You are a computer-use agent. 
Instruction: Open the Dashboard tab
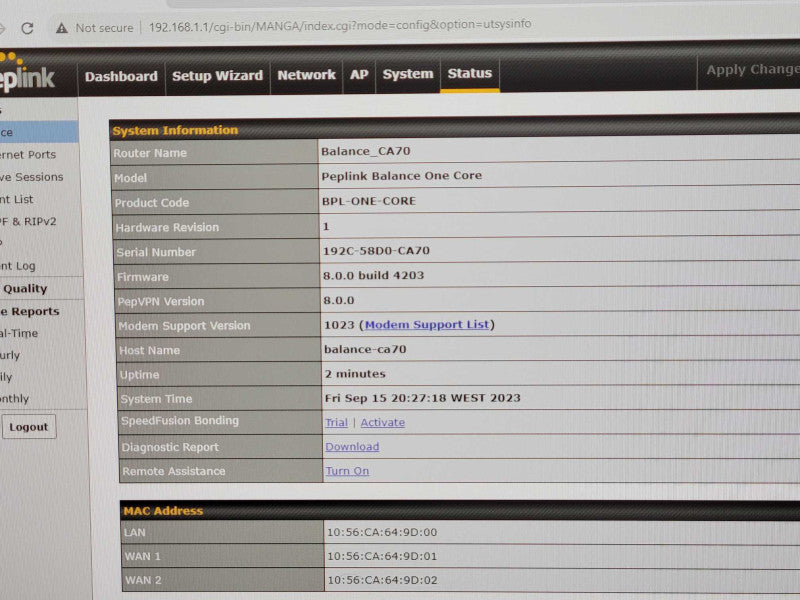(x=121, y=77)
